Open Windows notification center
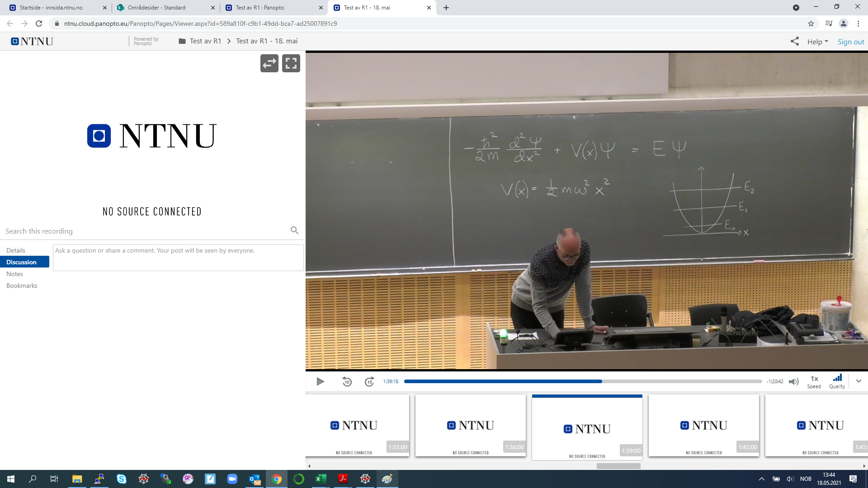Viewport: 868px width, 488px height. [853, 479]
